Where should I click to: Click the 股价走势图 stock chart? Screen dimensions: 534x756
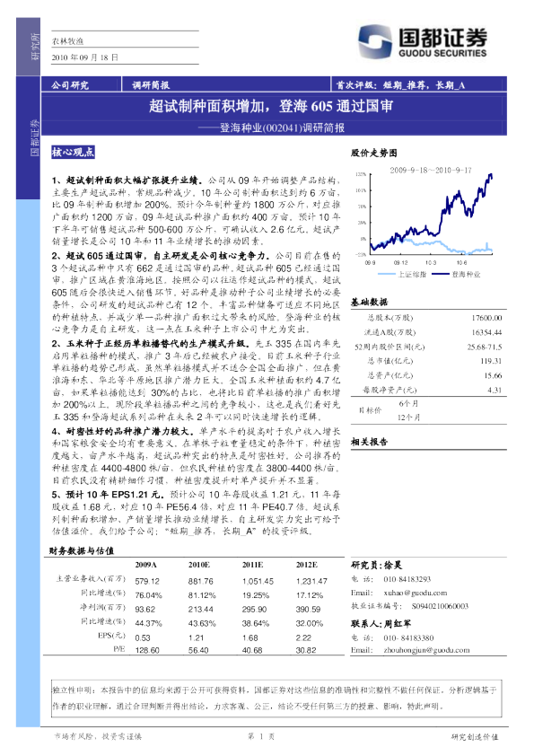pos(428,217)
